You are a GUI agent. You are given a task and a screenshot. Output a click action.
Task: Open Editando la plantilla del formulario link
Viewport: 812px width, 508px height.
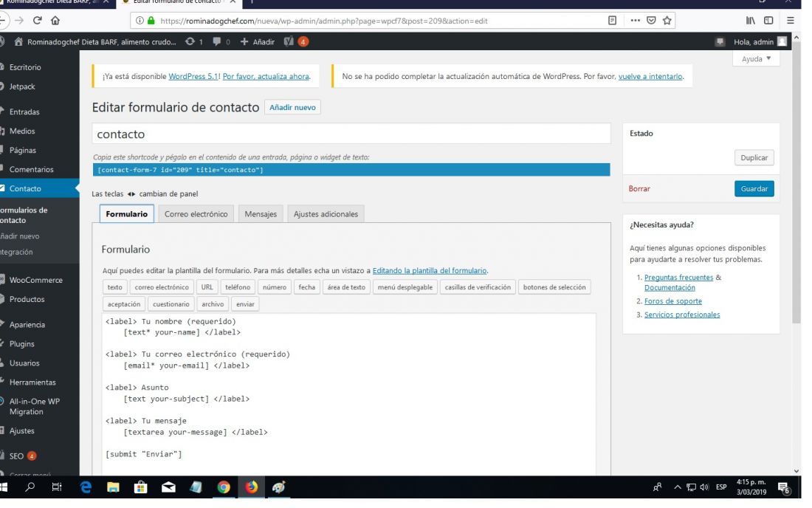click(x=430, y=270)
